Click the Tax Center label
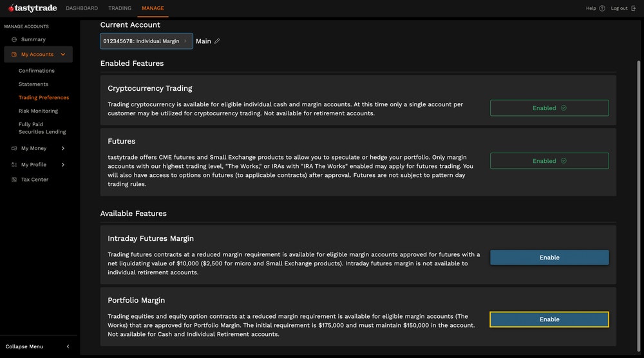This screenshot has width=644, height=358. (35, 180)
